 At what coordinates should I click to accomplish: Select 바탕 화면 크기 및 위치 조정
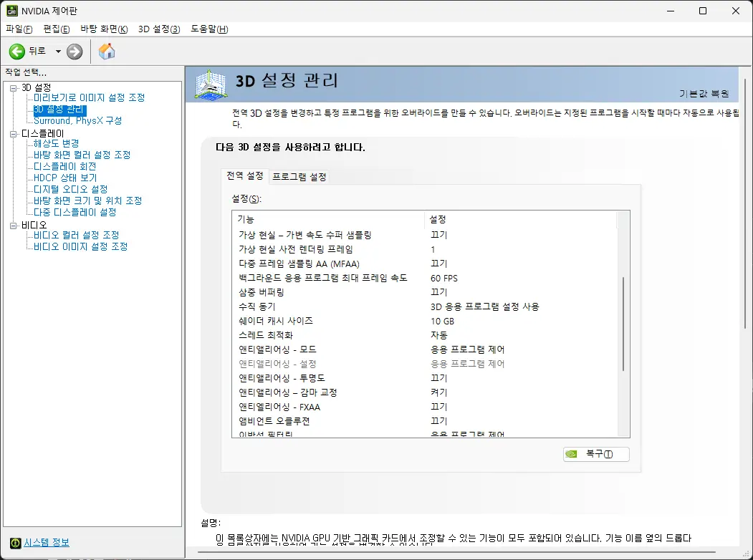coord(88,201)
